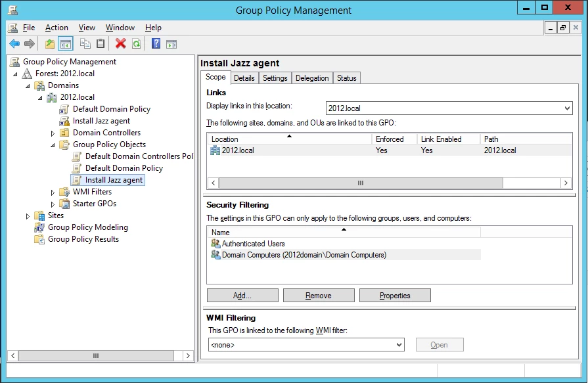The width and height of the screenshot is (588, 383).
Task: Collapse the Forest: 2012.local node
Action: tap(15, 74)
